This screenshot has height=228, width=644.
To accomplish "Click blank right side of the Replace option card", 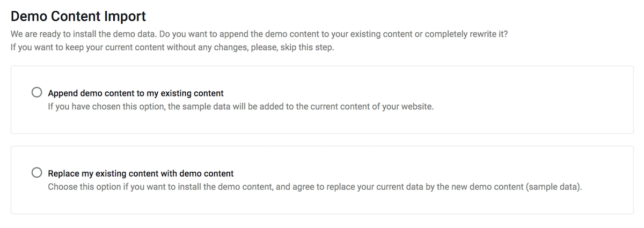I will coord(537,166).
